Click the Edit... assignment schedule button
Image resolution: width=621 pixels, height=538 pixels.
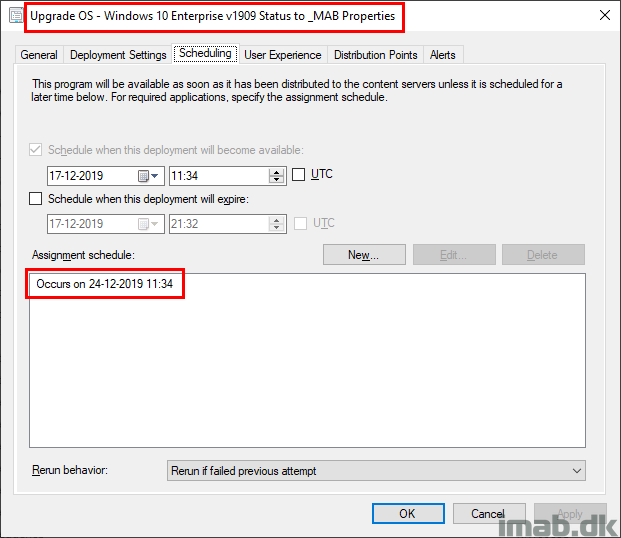[454, 254]
